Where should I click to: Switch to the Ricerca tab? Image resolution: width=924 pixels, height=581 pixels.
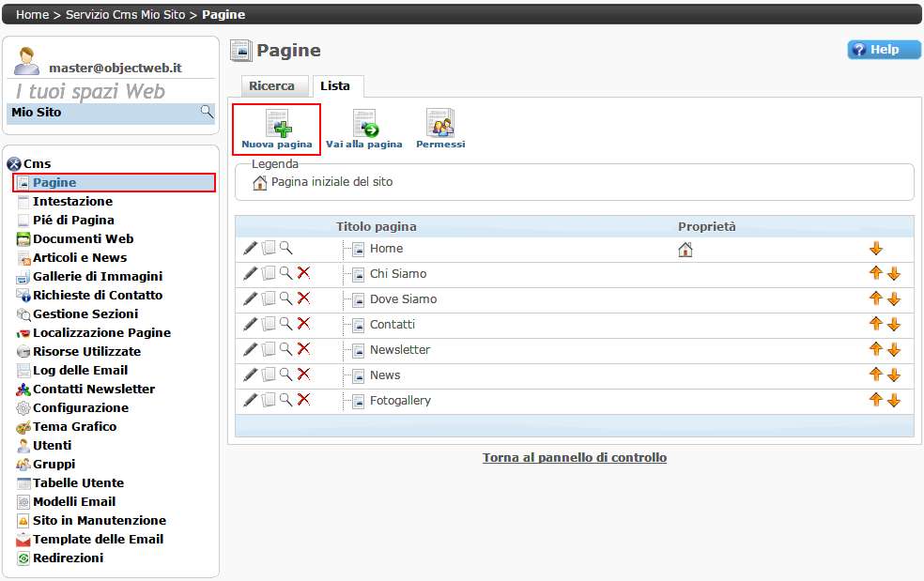point(271,85)
